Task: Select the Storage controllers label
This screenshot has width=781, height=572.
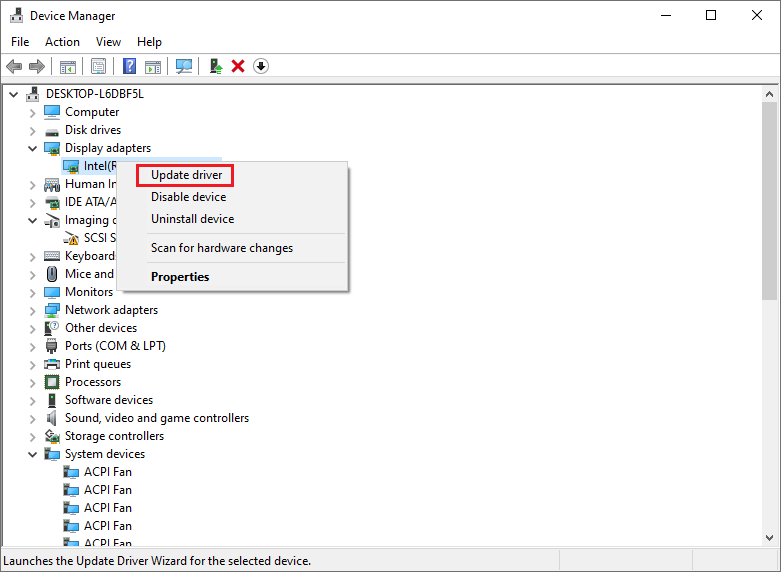Action: 114,436
